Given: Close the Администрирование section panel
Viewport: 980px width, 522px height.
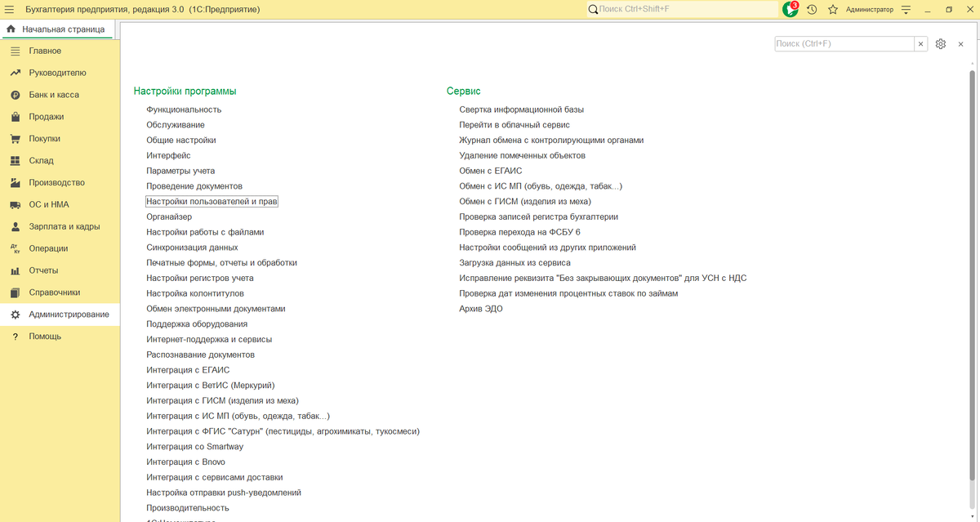Looking at the screenshot, I should [960, 44].
